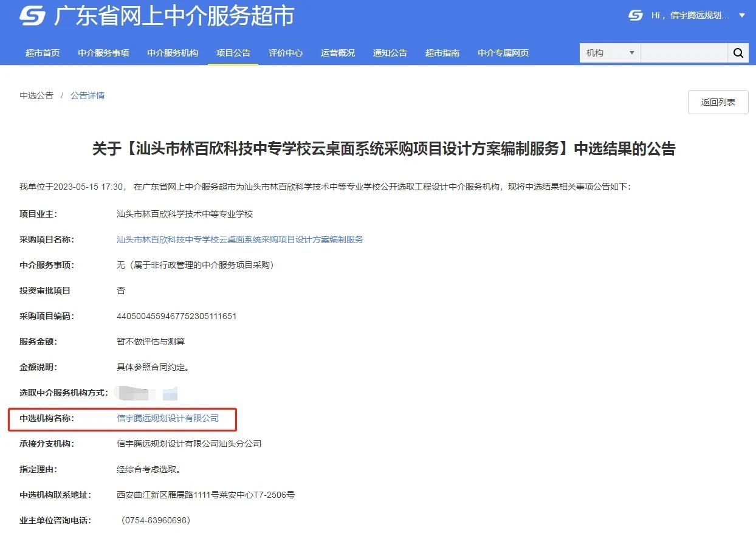
Task: Switch to 评价中心
Action: click(286, 53)
